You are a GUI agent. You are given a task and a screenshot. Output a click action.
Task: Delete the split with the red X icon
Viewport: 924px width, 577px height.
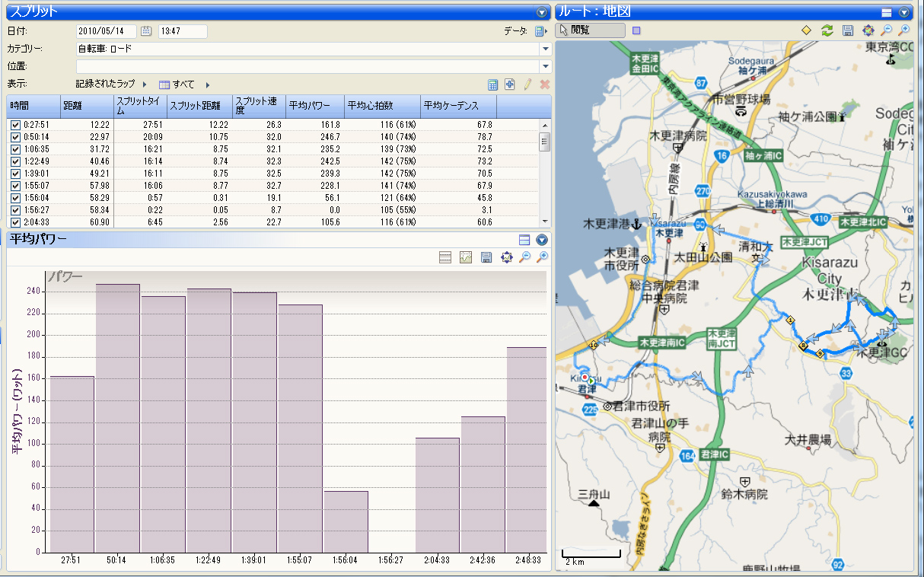[x=544, y=84]
